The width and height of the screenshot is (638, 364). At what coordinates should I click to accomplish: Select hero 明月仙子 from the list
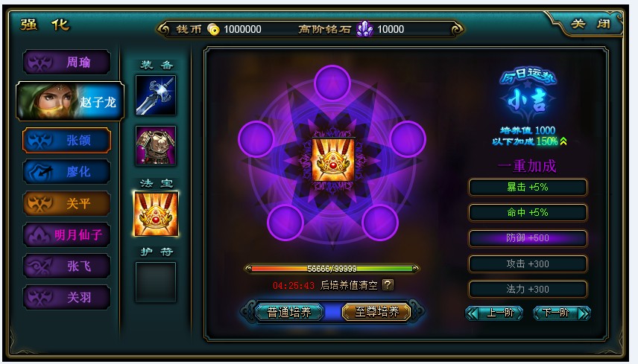coord(67,234)
